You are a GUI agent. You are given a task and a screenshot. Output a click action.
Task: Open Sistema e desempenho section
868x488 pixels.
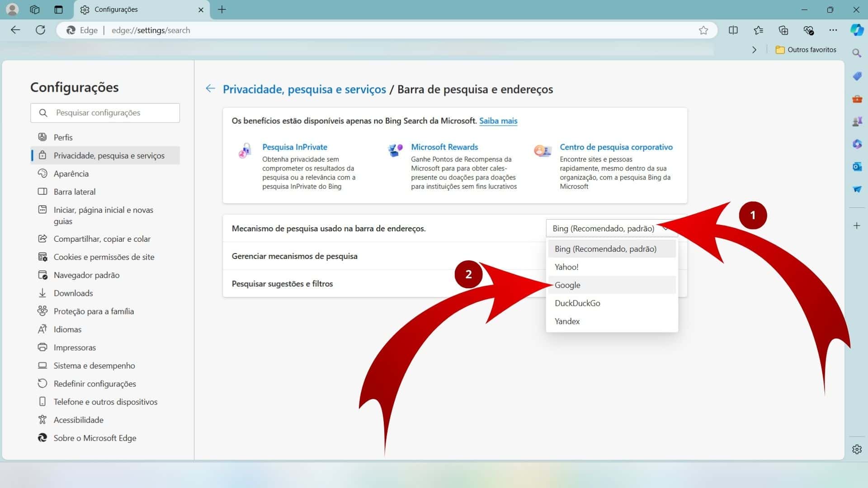[105, 365]
